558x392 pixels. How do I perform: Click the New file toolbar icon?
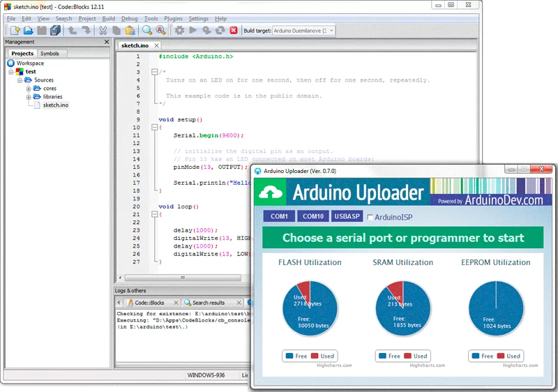pos(15,31)
